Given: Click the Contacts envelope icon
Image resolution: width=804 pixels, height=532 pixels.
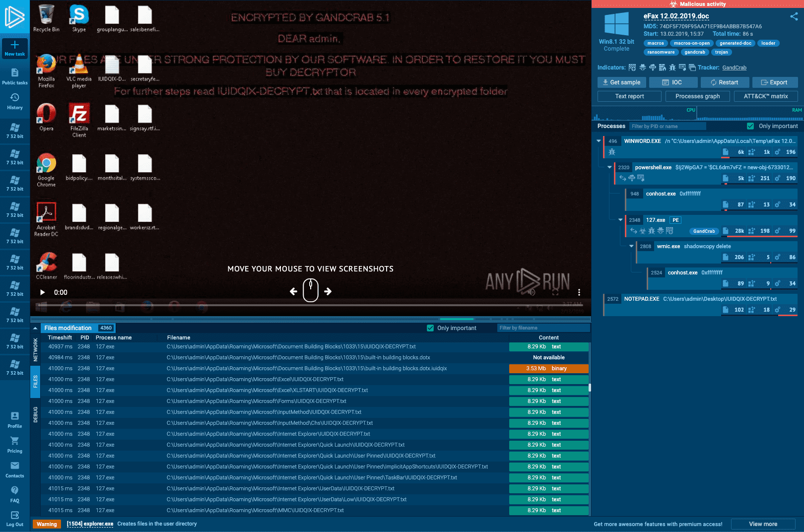Looking at the screenshot, I should [15, 466].
